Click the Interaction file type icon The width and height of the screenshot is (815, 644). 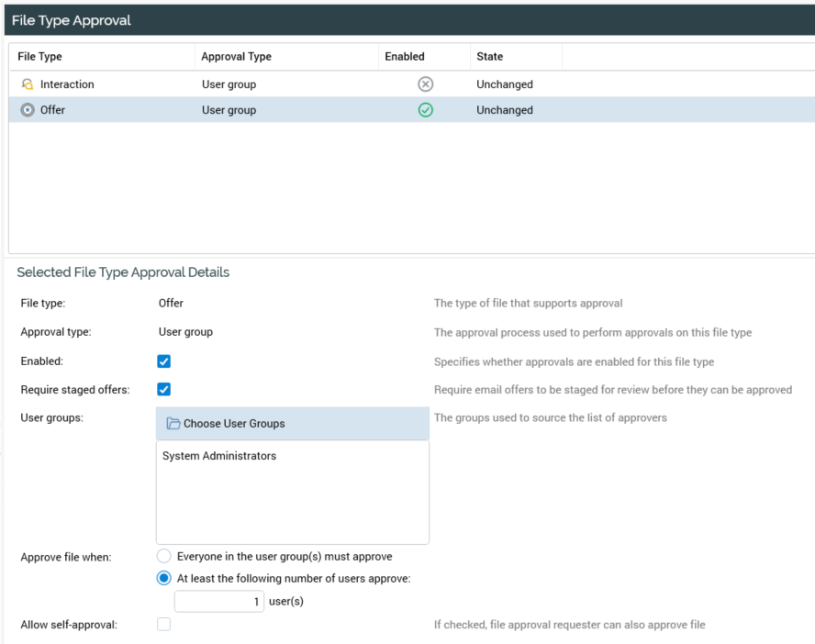(28, 84)
